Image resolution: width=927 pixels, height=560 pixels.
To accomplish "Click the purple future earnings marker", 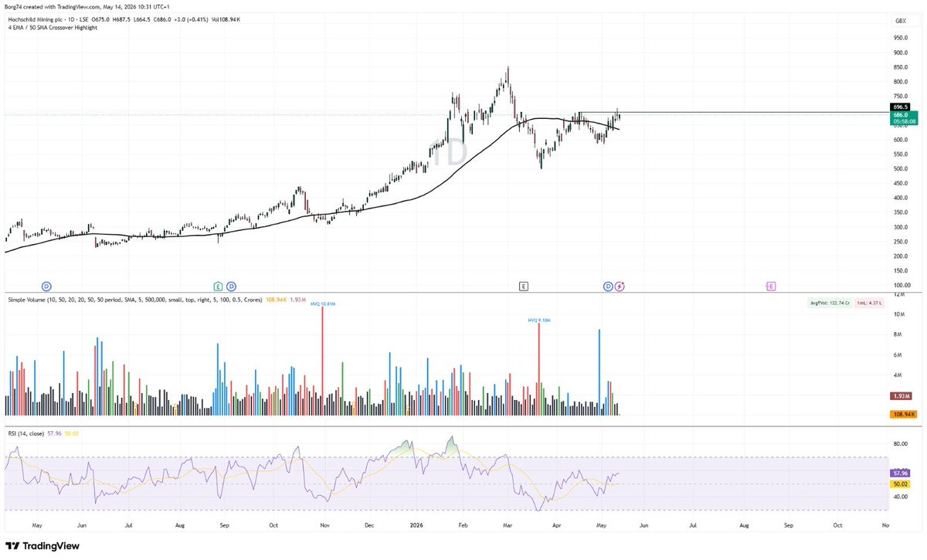I will [771, 286].
